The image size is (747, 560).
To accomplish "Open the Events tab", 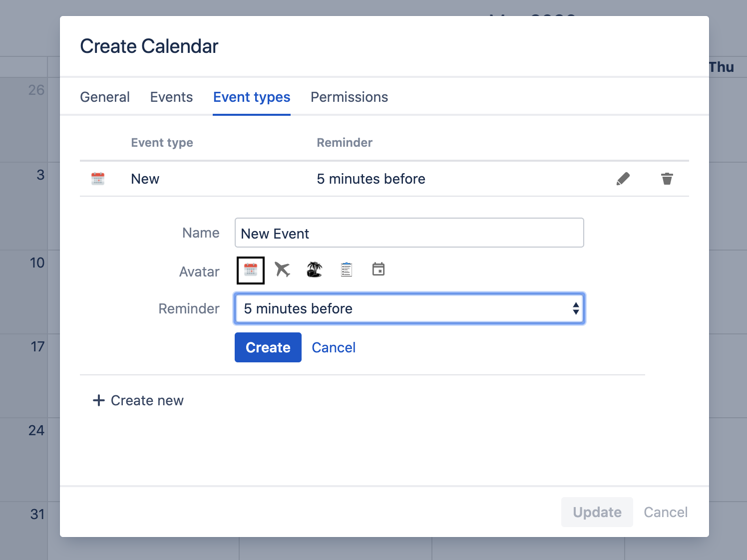I will (x=171, y=97).
